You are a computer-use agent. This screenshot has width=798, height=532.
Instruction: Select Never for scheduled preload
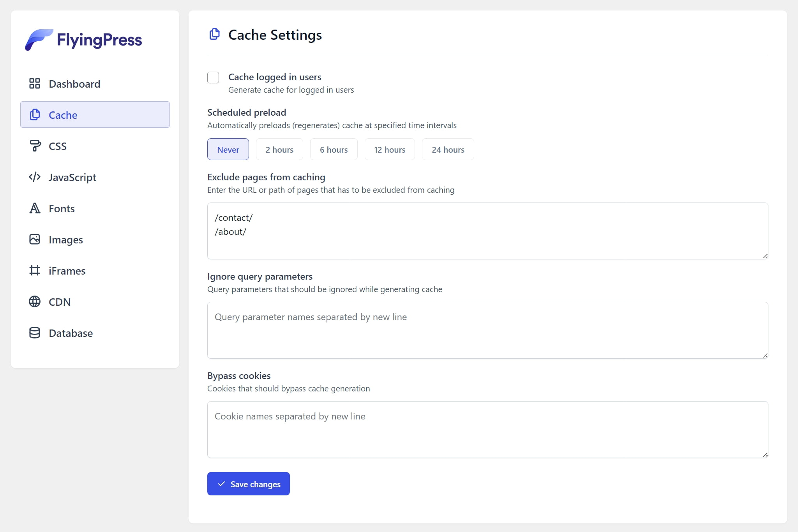(x=228, y=149)
